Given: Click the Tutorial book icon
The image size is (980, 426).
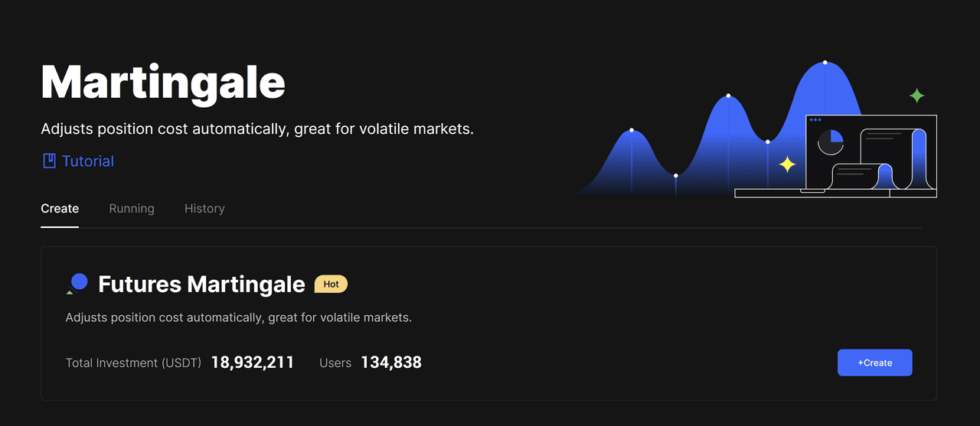Looking at the screenshot, I should tap(49, 161).
